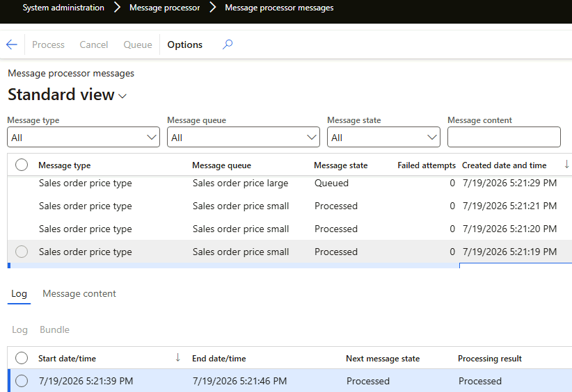Switch to the Log tab
Screen dimensions: 572x392
pos(19,293)
